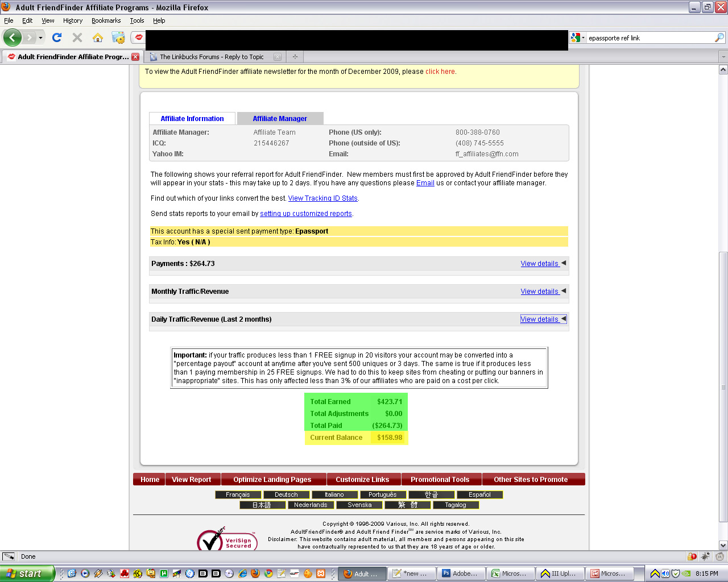
Task: Open the History menu
Action: pyautogui.click(x=73, y=20)
